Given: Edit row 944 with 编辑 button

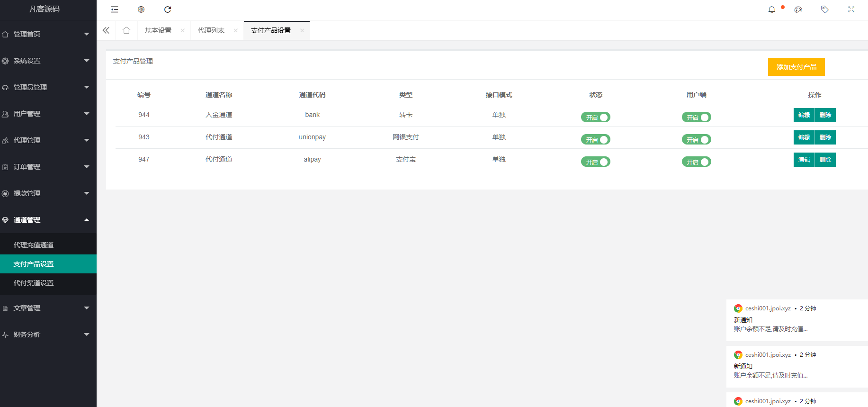Looking at the screenshot, I should click(804, 115).
